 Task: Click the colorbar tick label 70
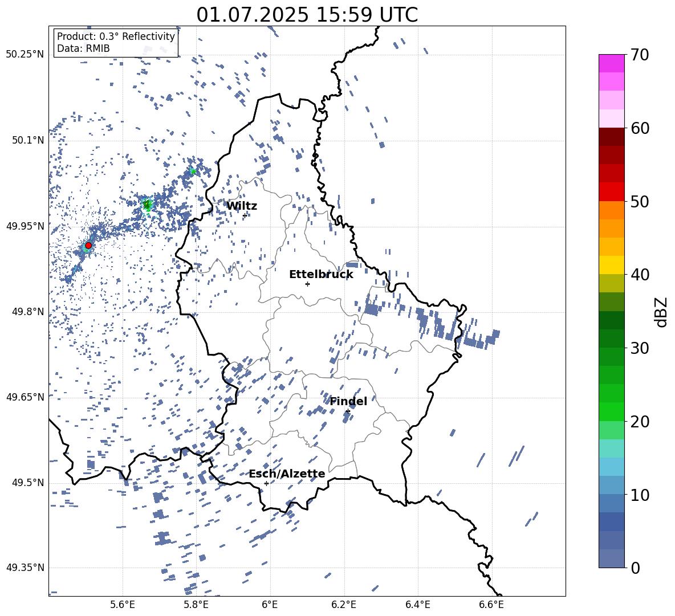point(640,55)
